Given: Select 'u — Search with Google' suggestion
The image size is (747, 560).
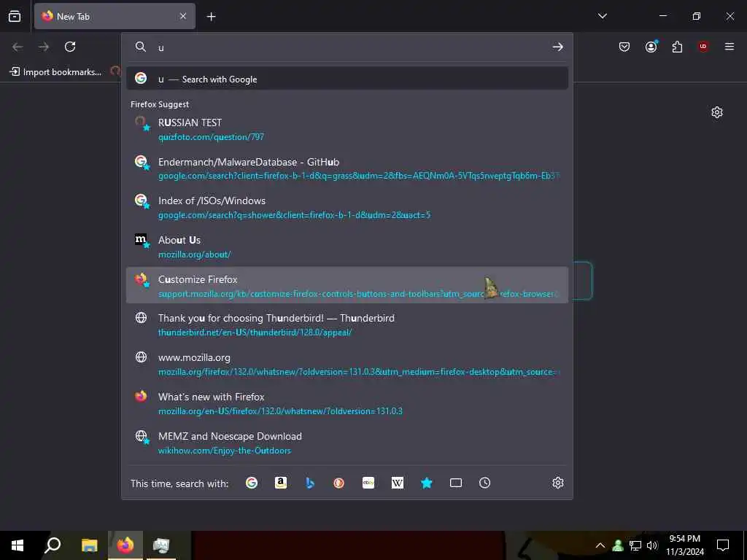Looking at the screenshot, I should tap(347, 79).
